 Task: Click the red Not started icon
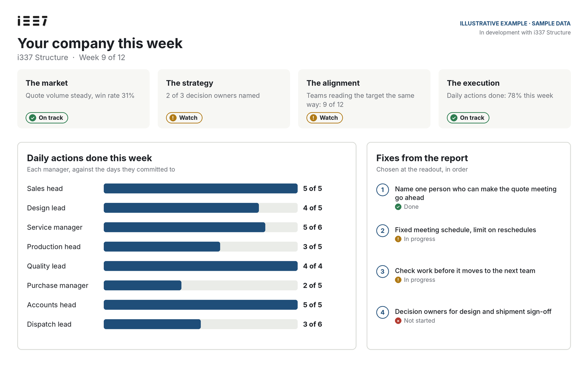[x=398, y=321]
